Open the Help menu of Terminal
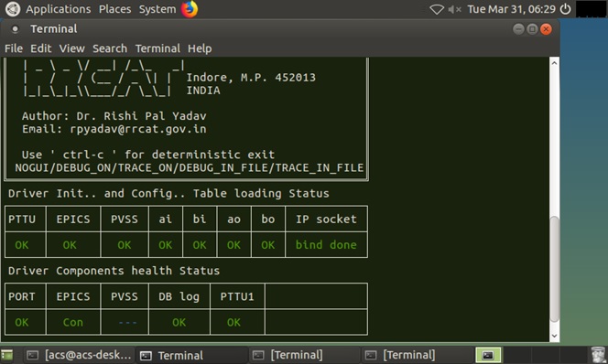The image size is (608, 364). (x=200, y=48)
